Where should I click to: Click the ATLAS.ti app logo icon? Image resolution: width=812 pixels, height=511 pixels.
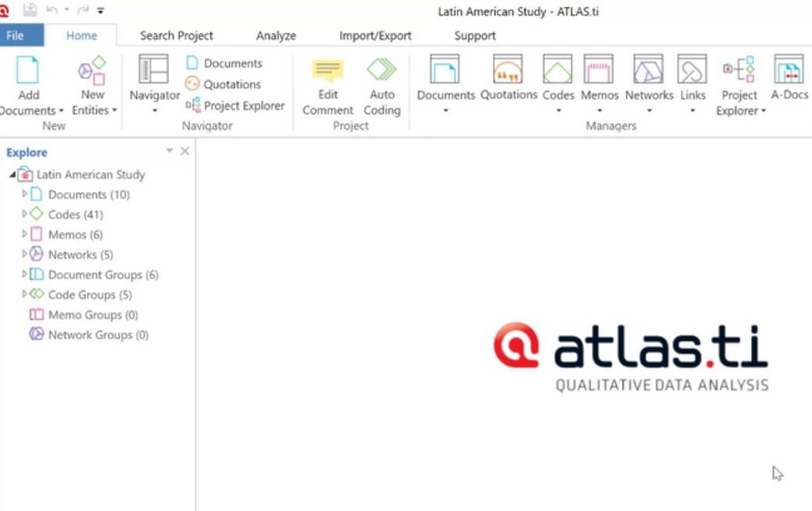click(x=5, y=11)
